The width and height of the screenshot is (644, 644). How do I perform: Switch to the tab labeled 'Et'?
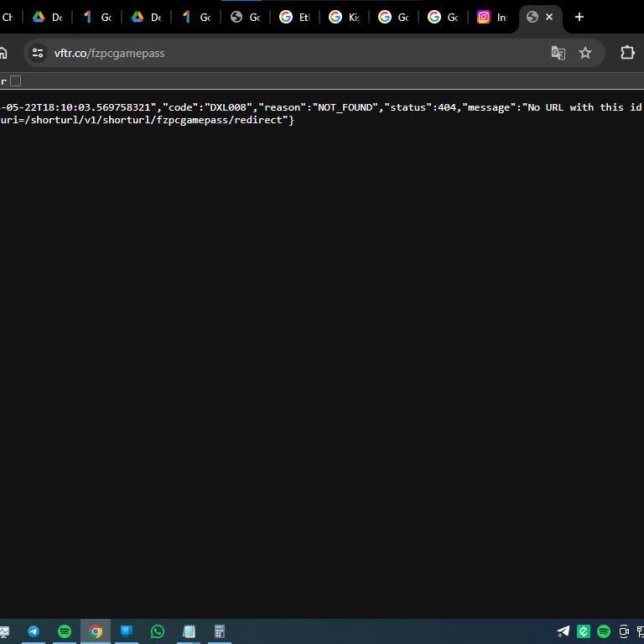294,17
